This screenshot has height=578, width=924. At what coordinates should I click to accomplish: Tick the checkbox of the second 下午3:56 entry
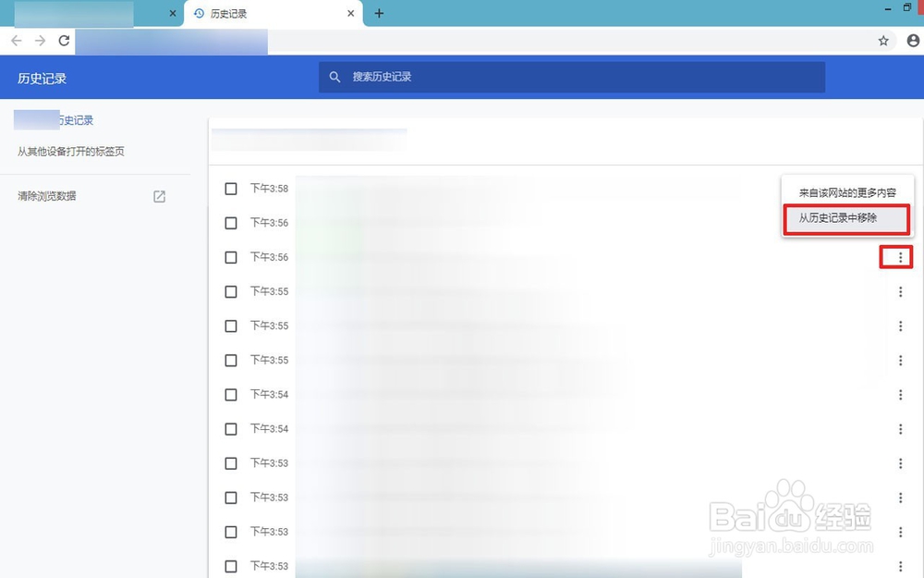pos(231,258)
